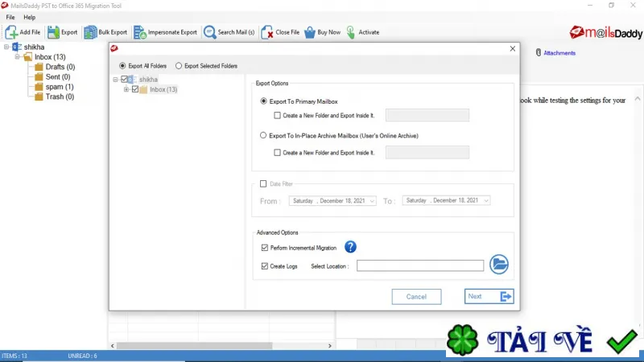Check Create New Folder under Archive Mailbox
This screenshot has width=644, height=362.
tap(277, 152)
